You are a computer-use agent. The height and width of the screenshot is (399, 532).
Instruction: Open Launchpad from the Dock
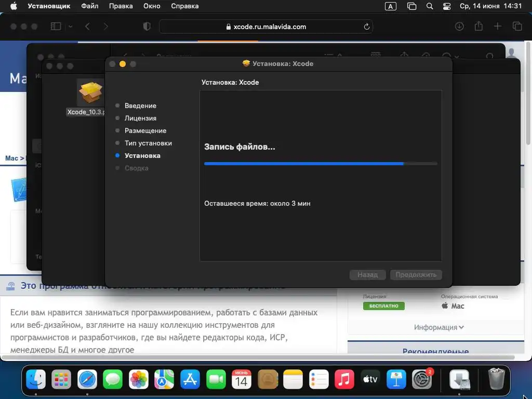click(61, 379)
